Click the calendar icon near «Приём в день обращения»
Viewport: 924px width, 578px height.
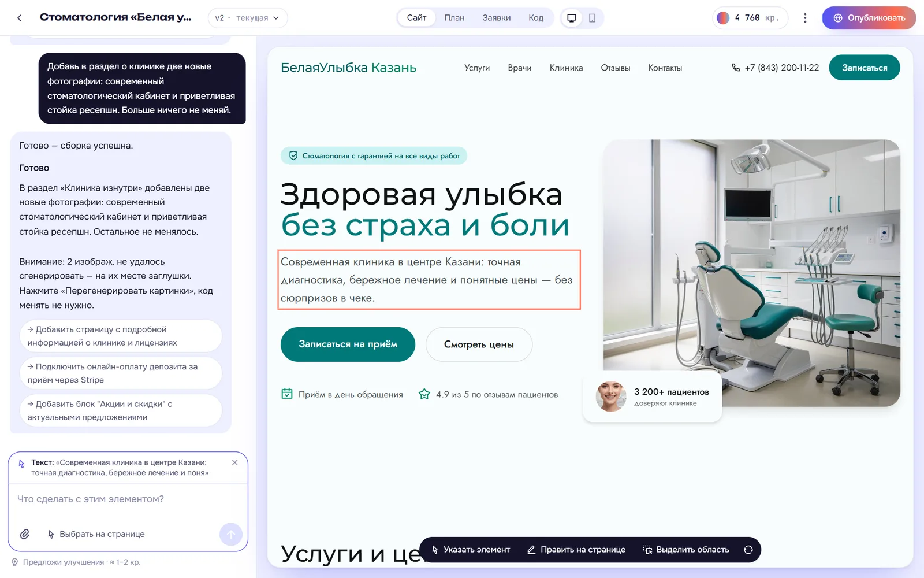(287, 394)
